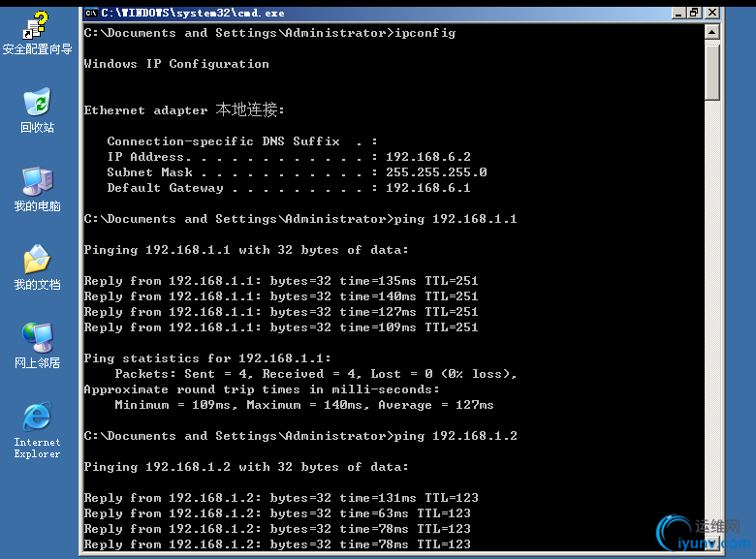
Task: Close the cmd.exe window
Action: point(712,13)
